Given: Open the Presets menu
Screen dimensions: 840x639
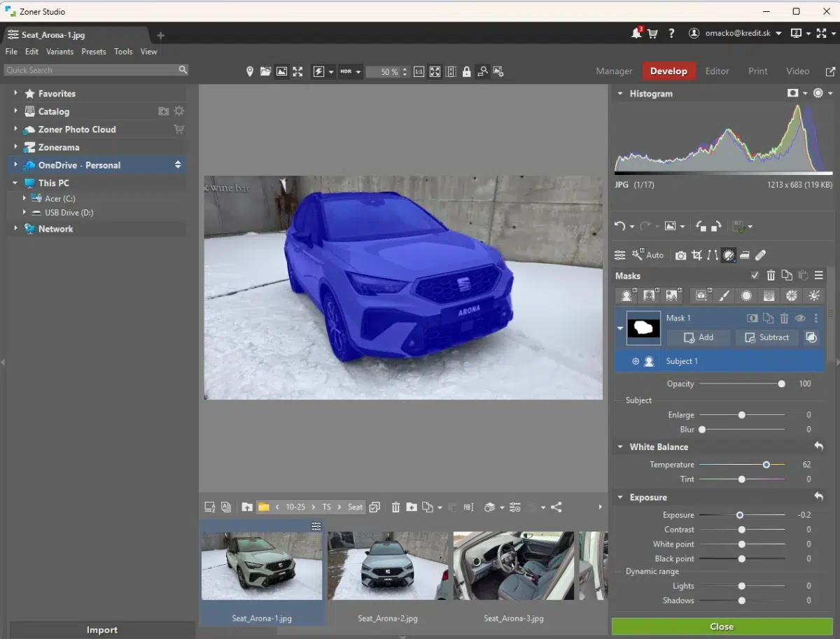Looking at the screenshot, I should (93, 52).
